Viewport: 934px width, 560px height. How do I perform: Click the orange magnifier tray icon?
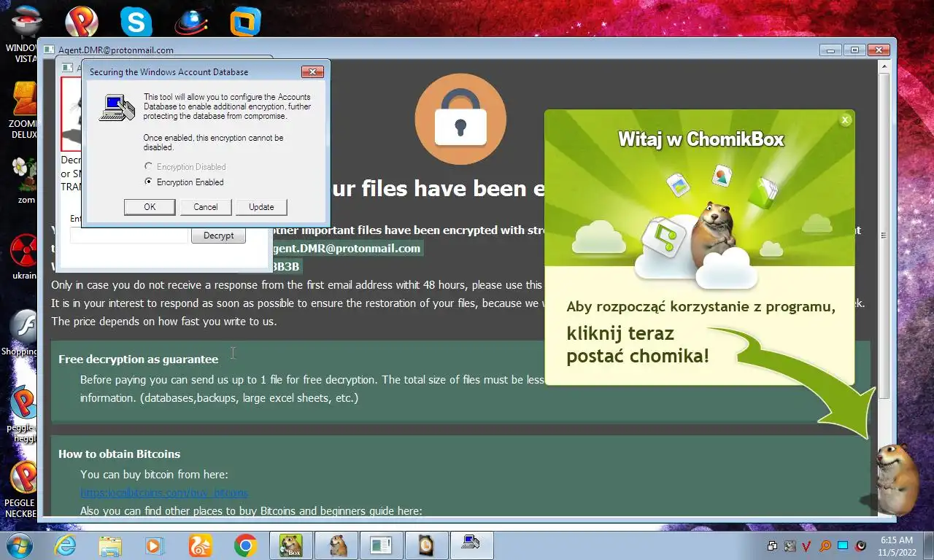(825, 545)
